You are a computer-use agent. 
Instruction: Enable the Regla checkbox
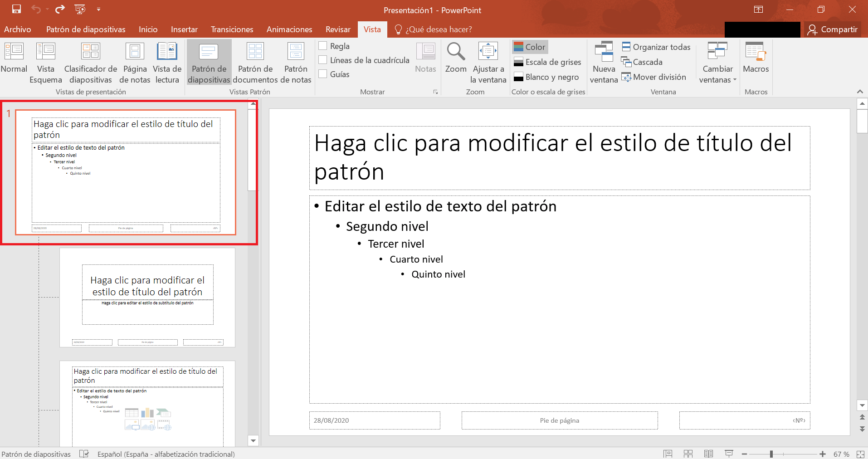tap(323, 46)
